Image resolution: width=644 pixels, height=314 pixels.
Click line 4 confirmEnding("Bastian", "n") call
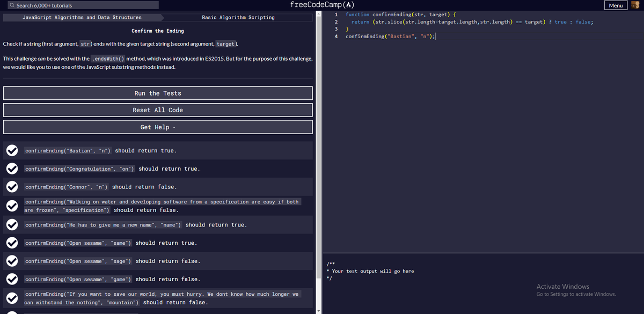point(391,36)
